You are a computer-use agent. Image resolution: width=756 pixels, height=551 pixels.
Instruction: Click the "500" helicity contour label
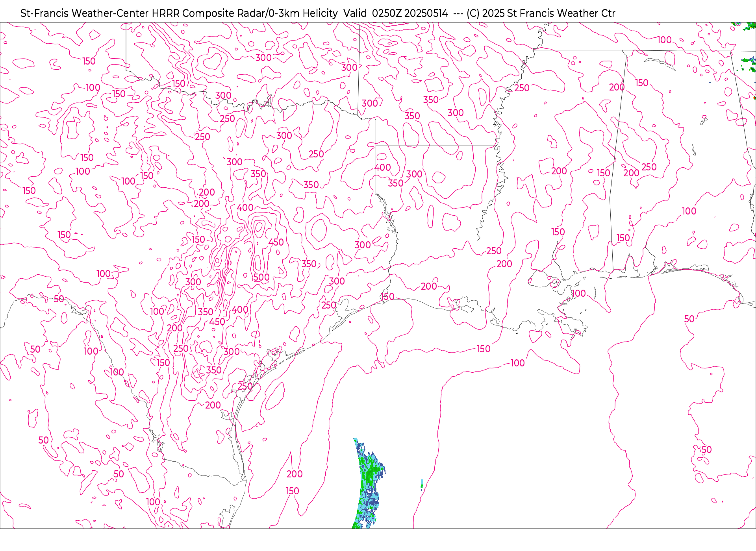click(261, 277)
